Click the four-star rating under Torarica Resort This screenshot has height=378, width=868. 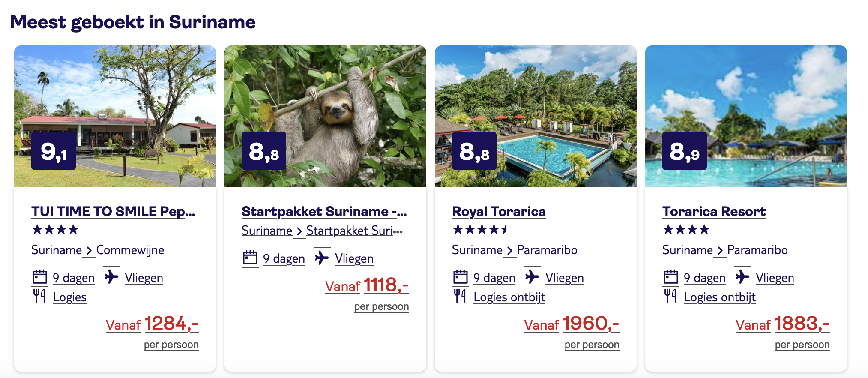pyautogui.click(x=686, y=230)
